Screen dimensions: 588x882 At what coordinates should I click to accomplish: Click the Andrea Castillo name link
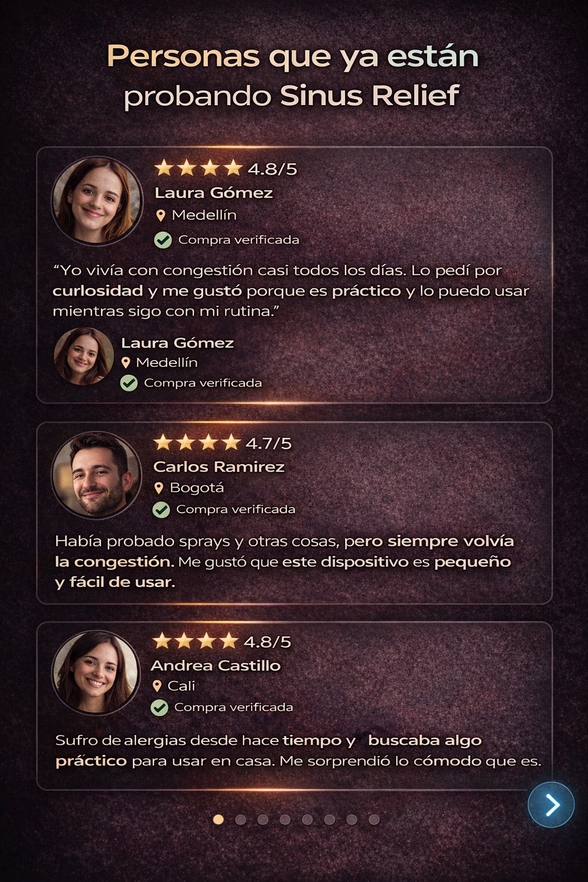coord(215,666)
